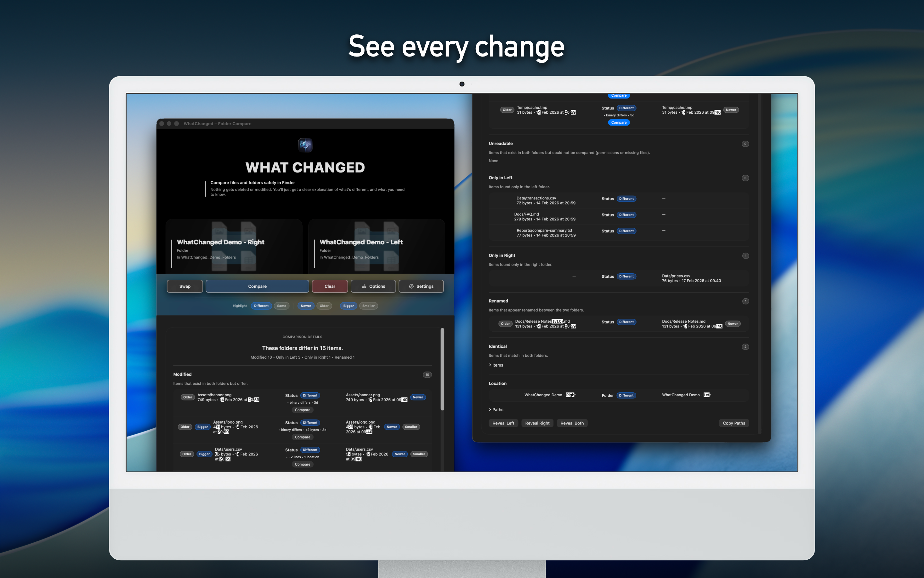Screen dimensions: 924x578
Task: Click the WhatChanged app logo icon
Action: 305,145
